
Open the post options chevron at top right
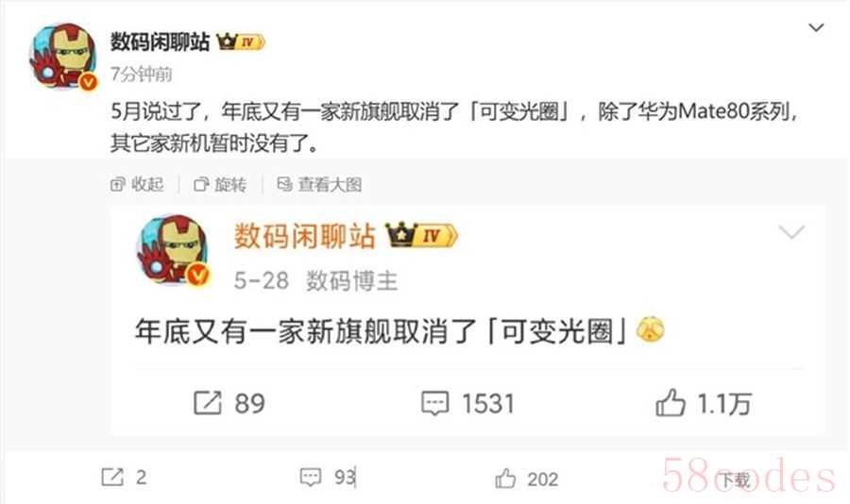coord(816,27)
